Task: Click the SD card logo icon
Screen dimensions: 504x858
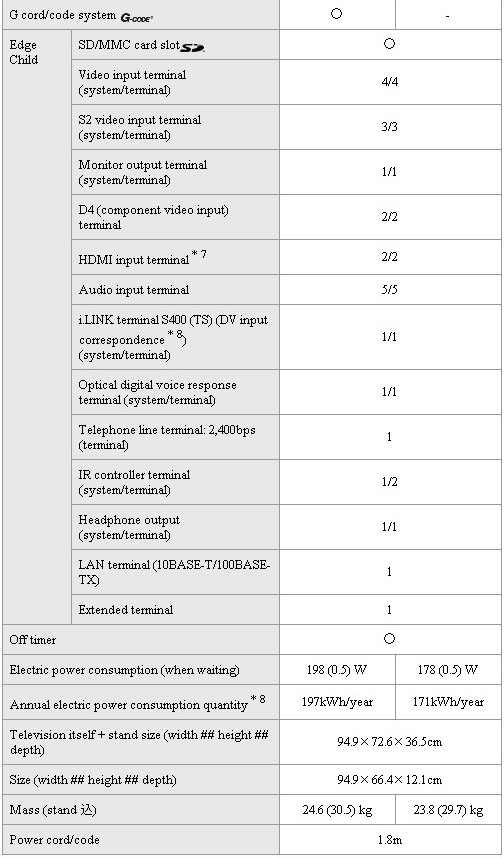Action: 192,48
